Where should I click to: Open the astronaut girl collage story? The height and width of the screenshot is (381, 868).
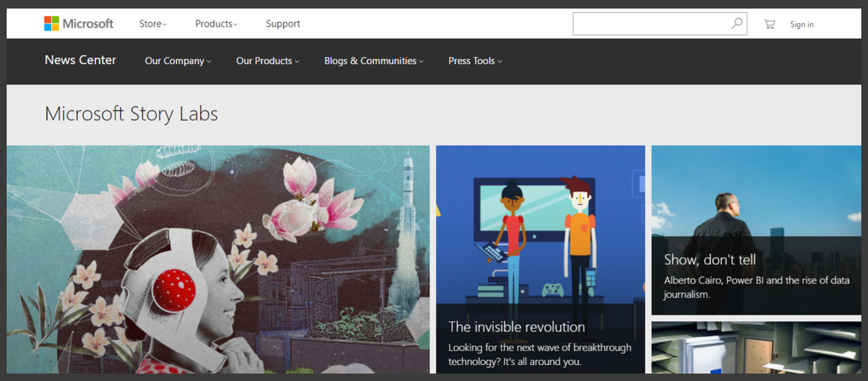[x=218, y=259]
